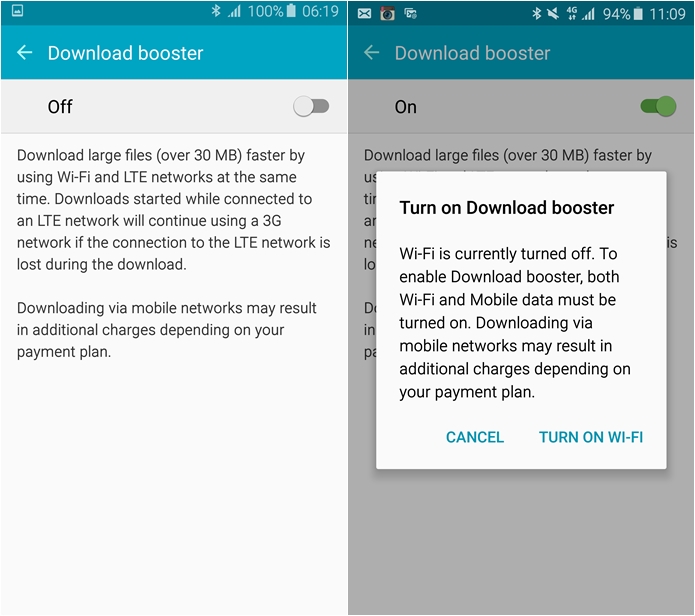Tap the 94% battery indicator

[x=623, y=14]
